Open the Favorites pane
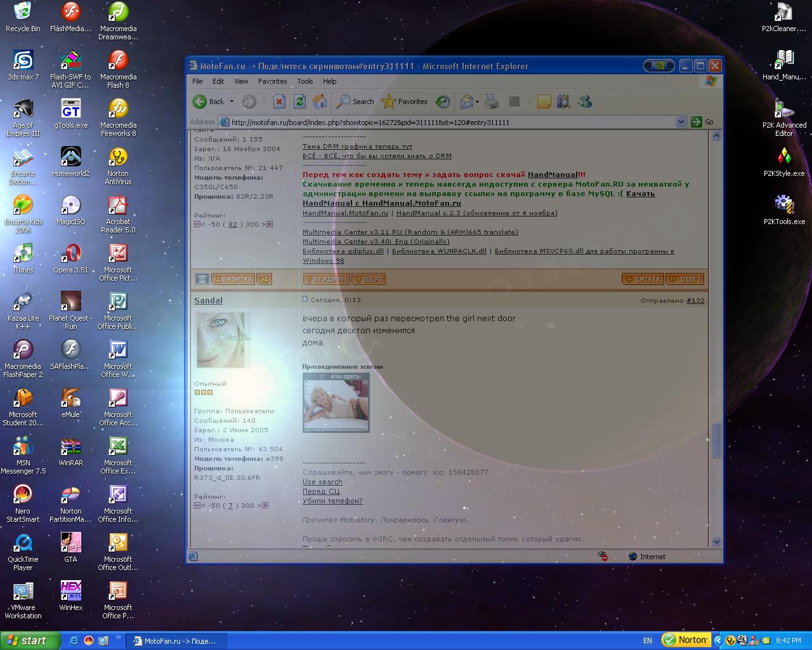Viewport: 812px width, 650px height. [x=405, y=102]
